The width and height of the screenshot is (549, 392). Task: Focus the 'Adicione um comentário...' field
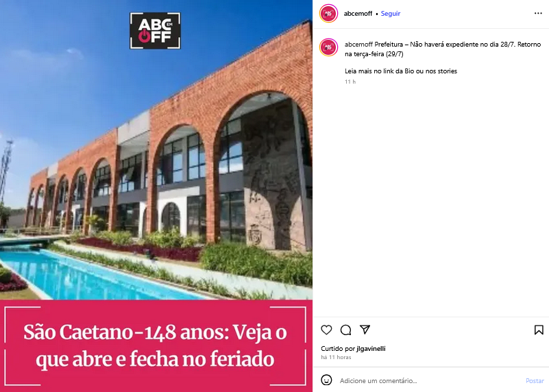(430, 380)
